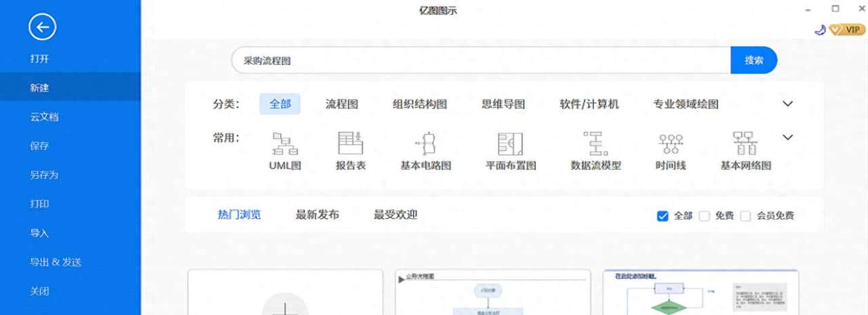This screenshot has width=868, height=315.
Task: Click the blue 搜索 button
Action: tap(754, 60)
